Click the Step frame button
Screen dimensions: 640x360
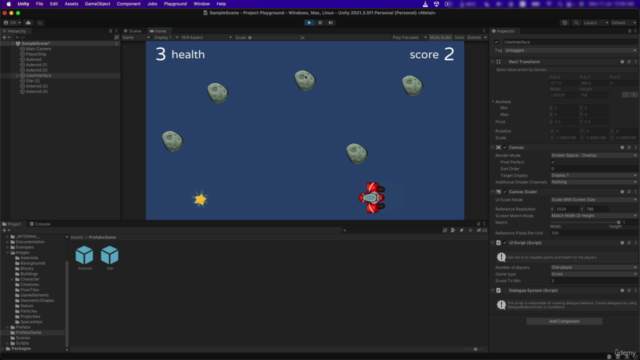[331, 23]
